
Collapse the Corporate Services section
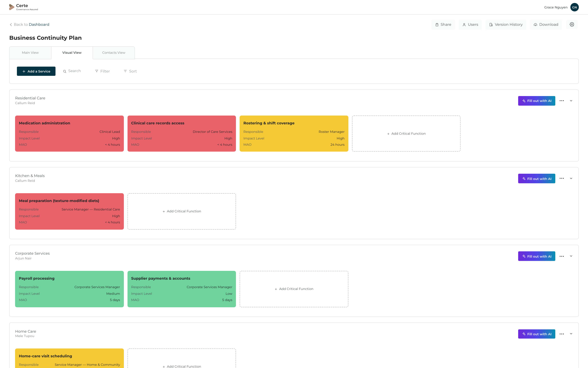571,256
